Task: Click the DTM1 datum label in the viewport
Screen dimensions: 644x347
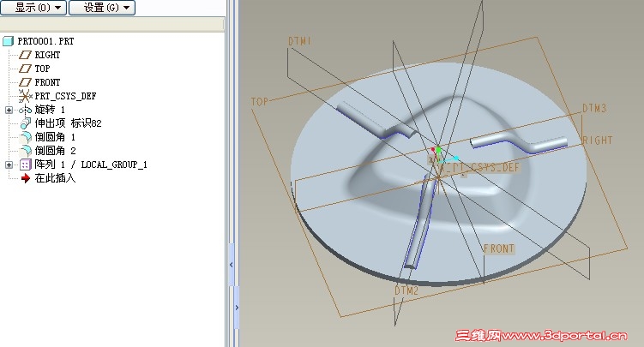Action: [x=300, y=41]
